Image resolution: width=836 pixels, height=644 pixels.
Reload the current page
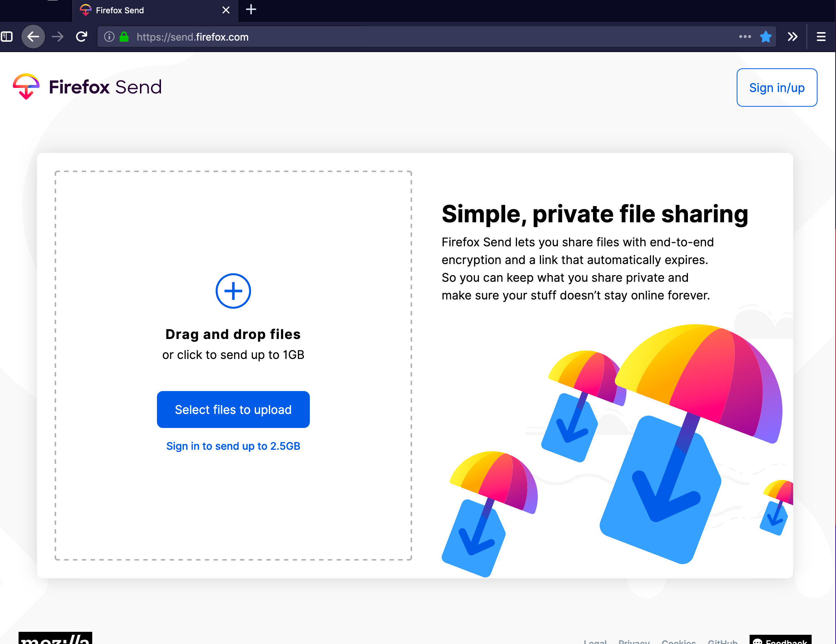coord(82,37)
